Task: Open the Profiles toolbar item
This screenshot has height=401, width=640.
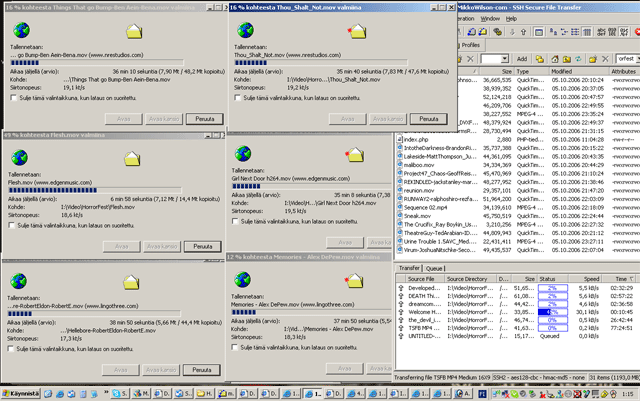Action: [469, 45]
